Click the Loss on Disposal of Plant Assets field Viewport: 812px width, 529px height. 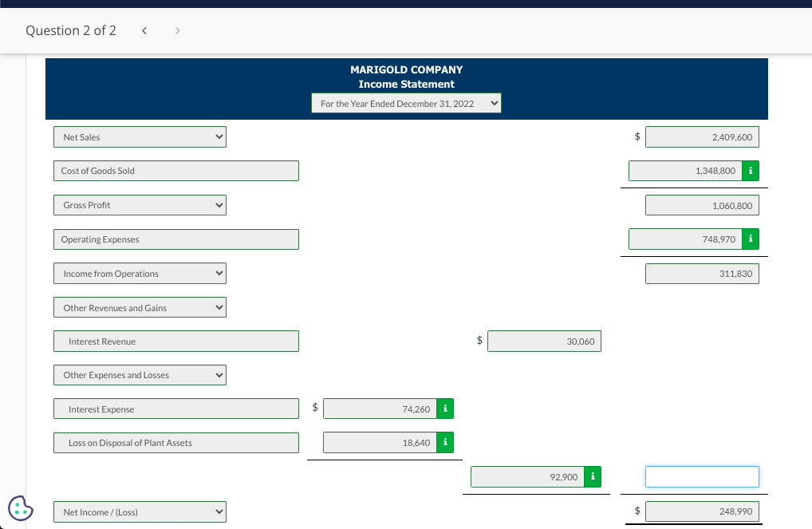pos(176,443)
